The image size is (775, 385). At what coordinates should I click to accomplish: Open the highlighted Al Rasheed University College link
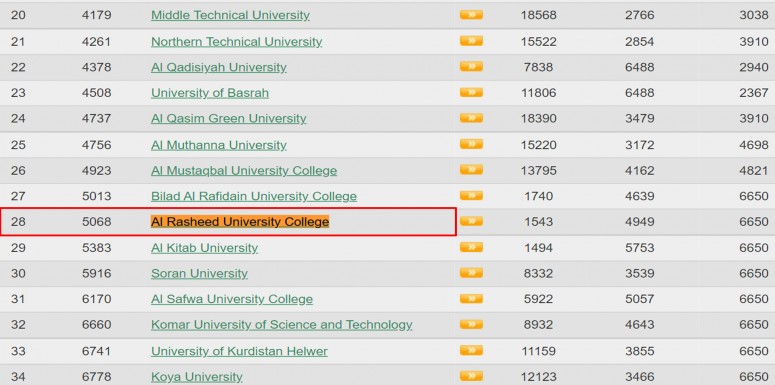coord(240,222)
